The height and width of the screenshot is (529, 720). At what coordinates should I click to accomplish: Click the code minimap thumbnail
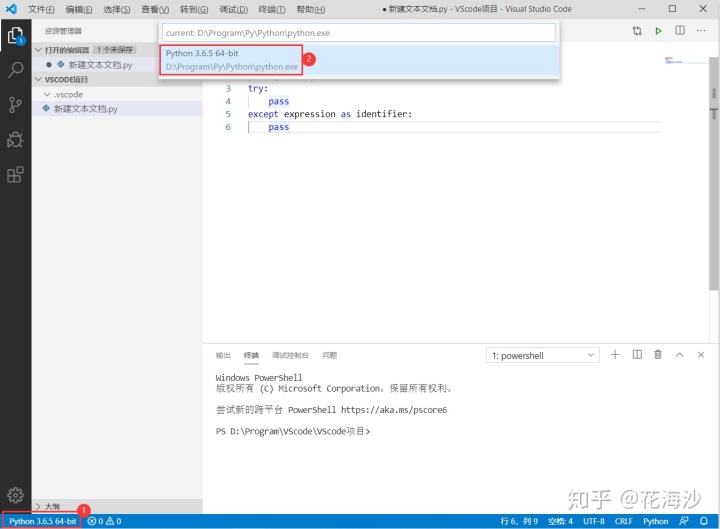click(x=674, y=60)
